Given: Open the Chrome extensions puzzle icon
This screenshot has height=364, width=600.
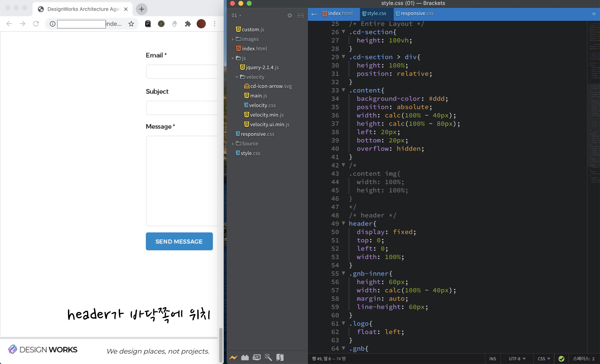Looking at the screenshot, I should coord(188,24).
